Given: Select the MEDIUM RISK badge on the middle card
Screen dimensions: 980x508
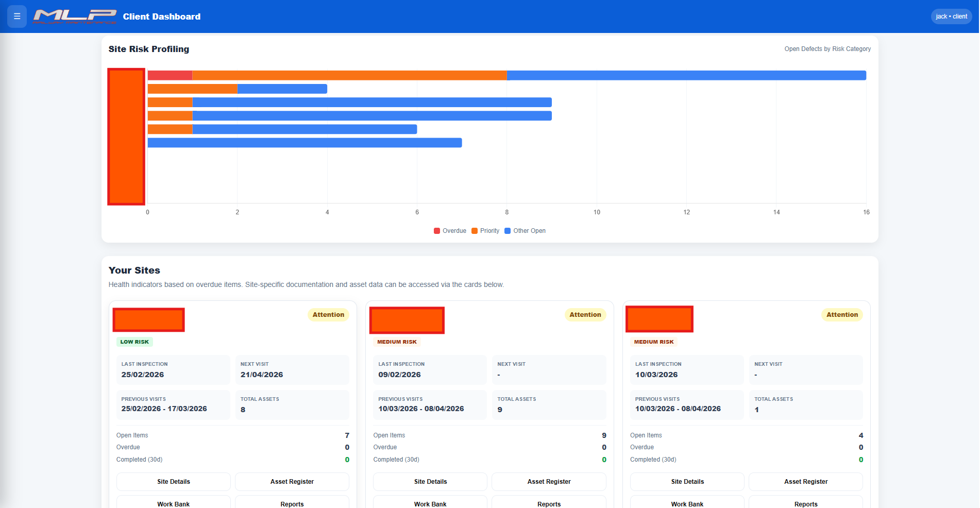Looking at the screenshot, I should [x=396, y=342].
